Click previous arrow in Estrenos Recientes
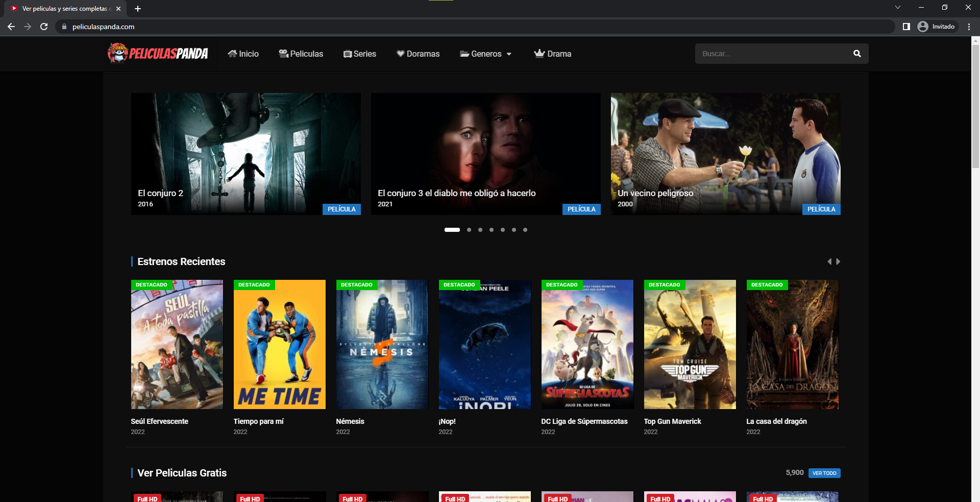Screen dimensions: 980x502 click(829, 261)
